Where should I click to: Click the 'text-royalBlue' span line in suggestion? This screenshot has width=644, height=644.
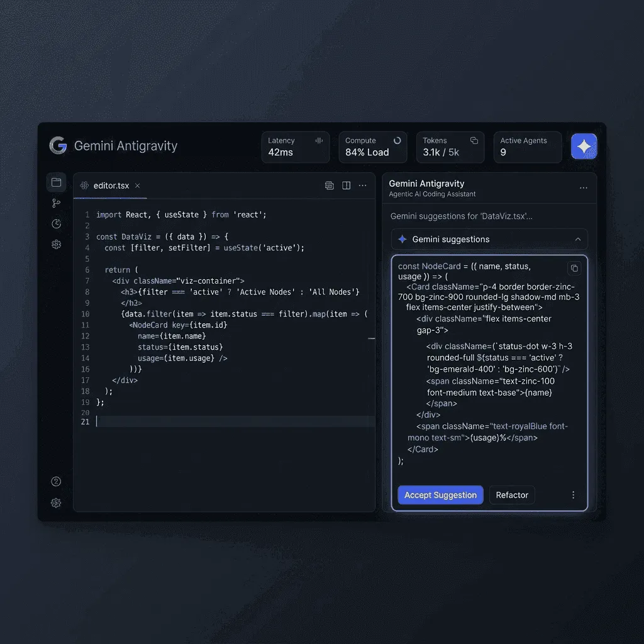click(x=492, y=426)
